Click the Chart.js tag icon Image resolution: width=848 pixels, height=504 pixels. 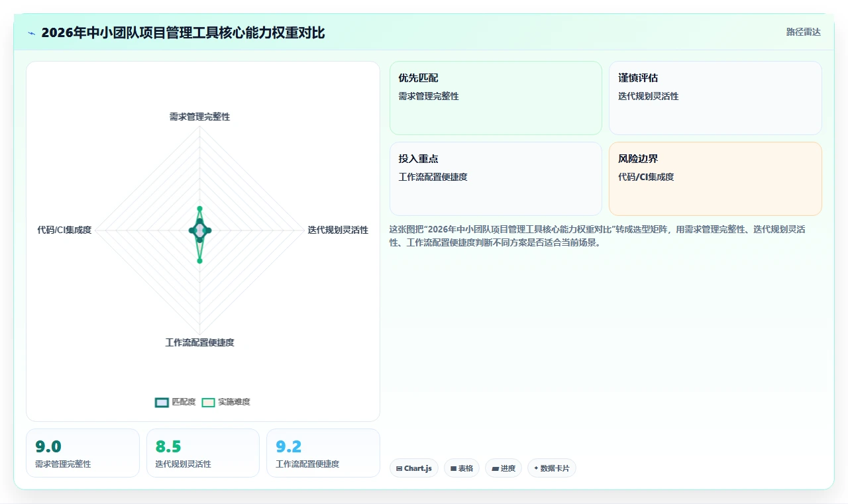coord(399,468)
